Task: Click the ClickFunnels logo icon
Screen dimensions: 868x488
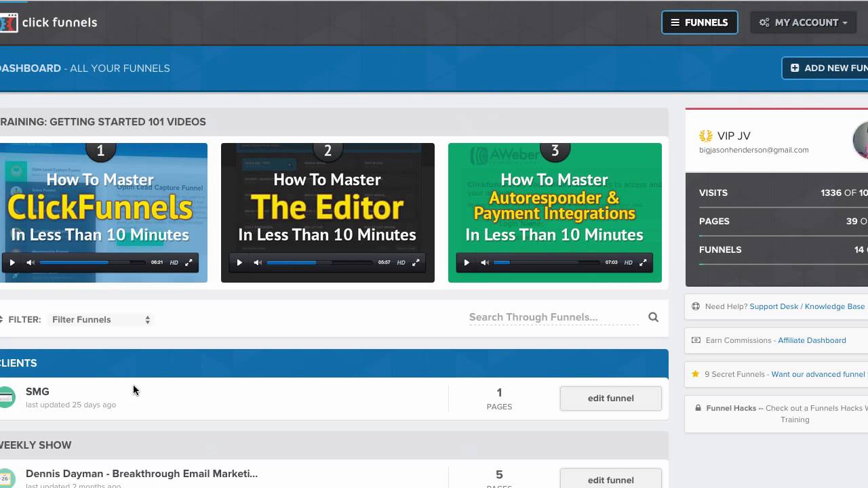Action: point(8,22)
